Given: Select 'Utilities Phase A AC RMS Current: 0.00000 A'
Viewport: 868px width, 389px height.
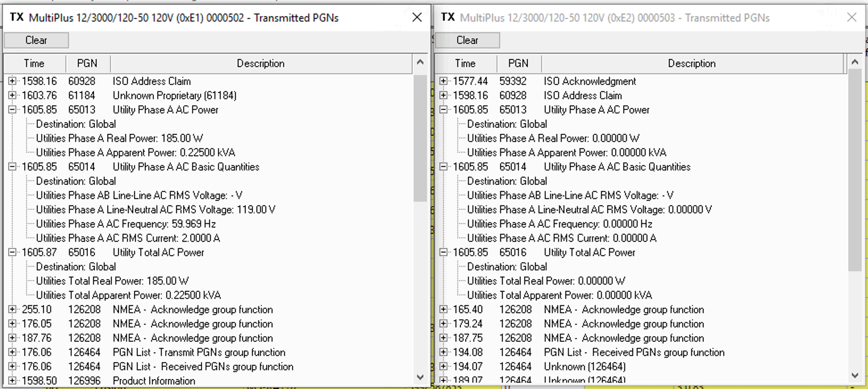Looking at the screenshot, I should tap(562, 238).
